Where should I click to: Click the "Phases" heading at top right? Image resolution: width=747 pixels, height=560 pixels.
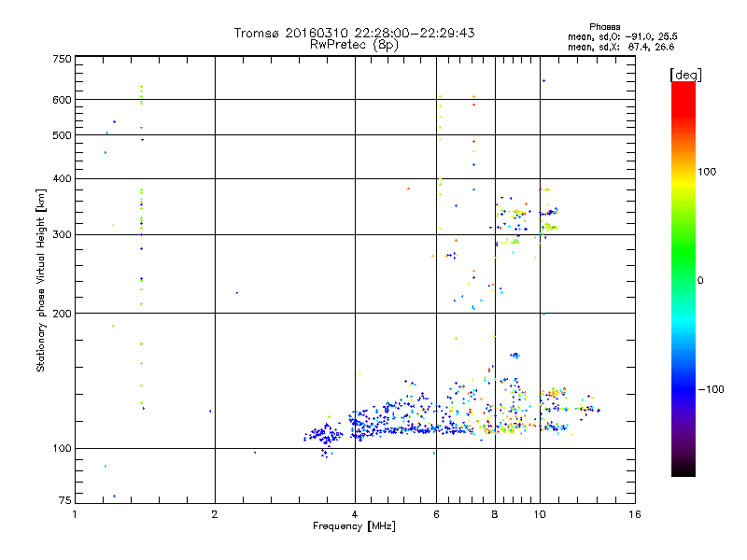point(604,27)
